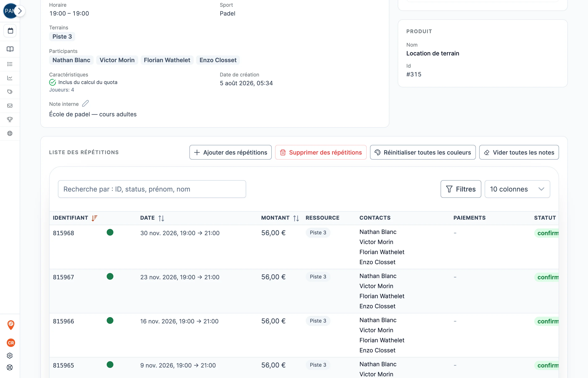Click the Enzo Closset participant chip
The width and height of the screenshot is (588, 378).
coord(218,60)
